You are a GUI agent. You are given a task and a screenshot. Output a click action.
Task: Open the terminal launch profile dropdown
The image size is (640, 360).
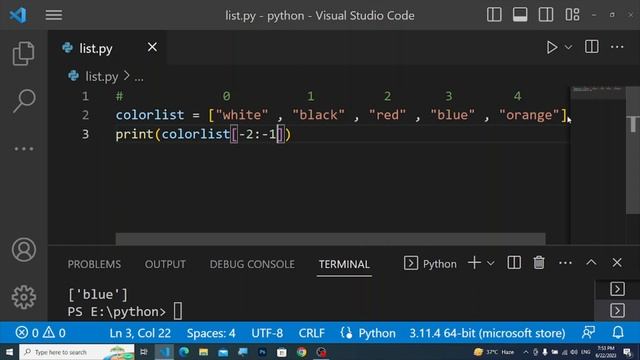[491, 263]
